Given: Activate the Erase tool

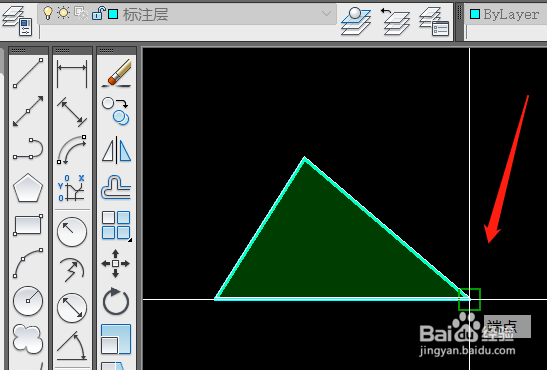Looking at the screenshot, I should click(117, 73).
